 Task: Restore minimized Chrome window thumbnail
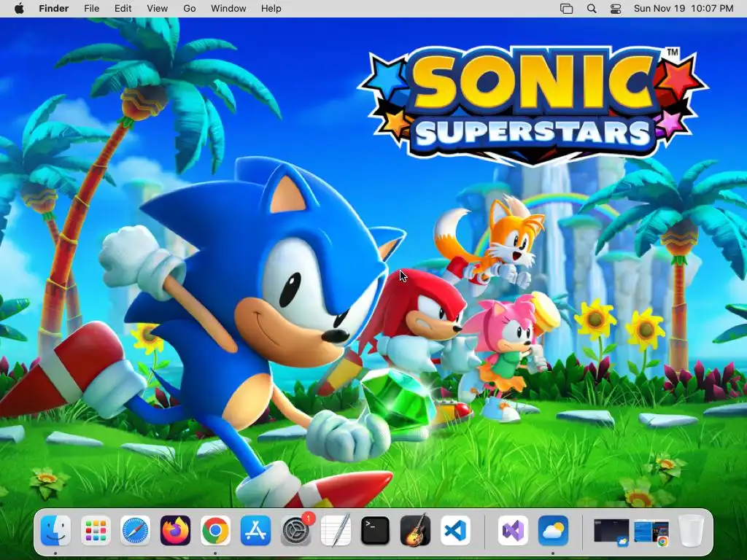click(651, 532)
